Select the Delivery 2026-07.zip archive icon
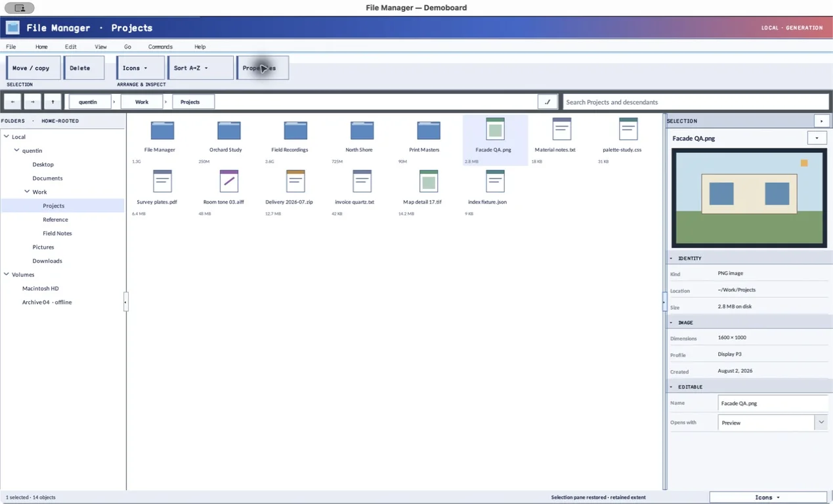This screenshot has width=833, height=504. pyautogui.click(x=295, y=181)
